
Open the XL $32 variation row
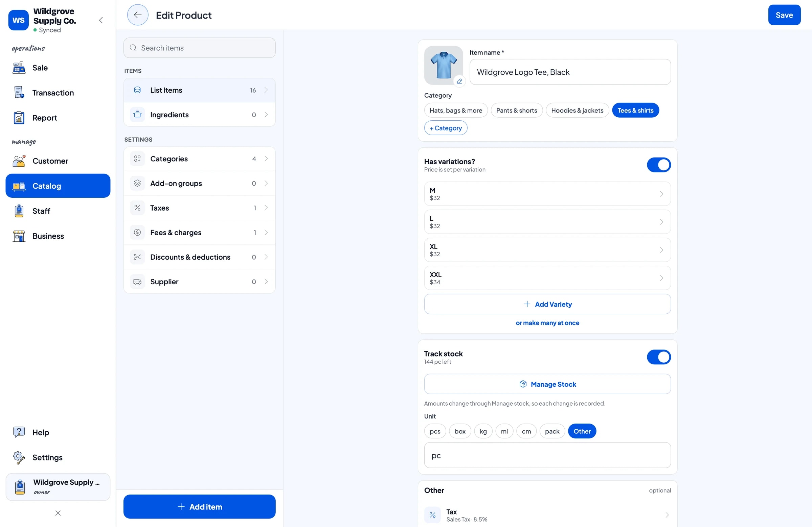(x=547, y=250)
